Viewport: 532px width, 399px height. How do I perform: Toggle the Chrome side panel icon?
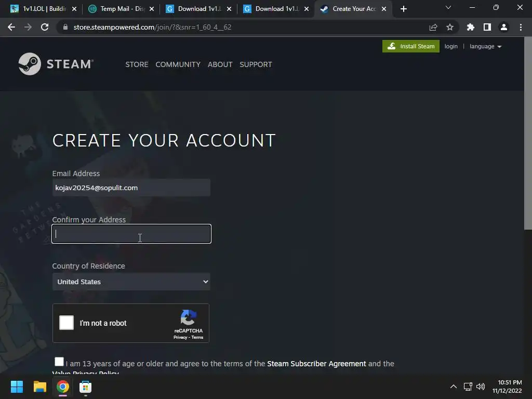pyautogui.click(x=487, y=27)
